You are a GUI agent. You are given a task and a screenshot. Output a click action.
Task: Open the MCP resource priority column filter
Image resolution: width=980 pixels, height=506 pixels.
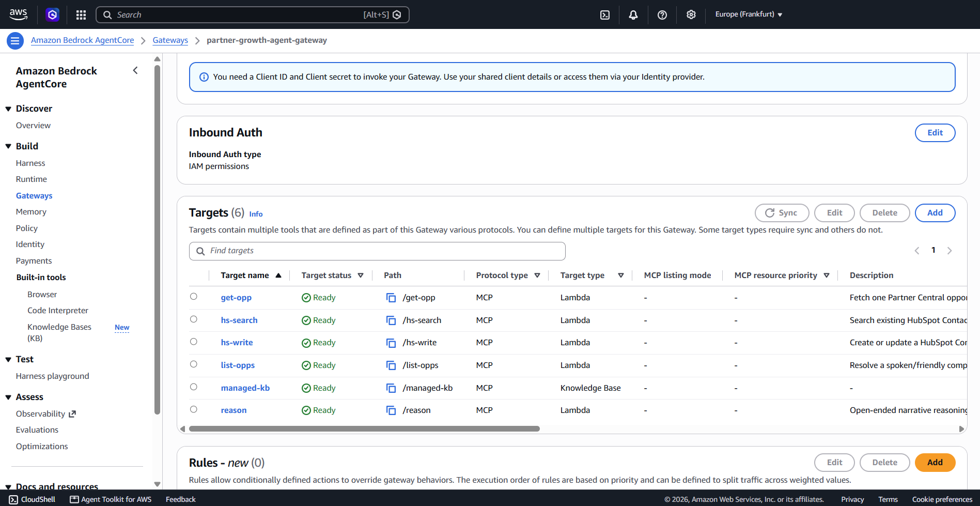827,275
